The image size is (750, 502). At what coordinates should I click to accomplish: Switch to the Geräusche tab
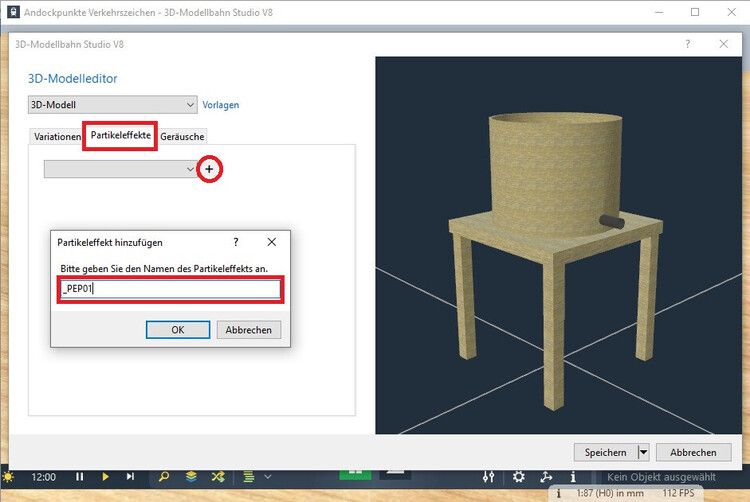coord(182,137)
